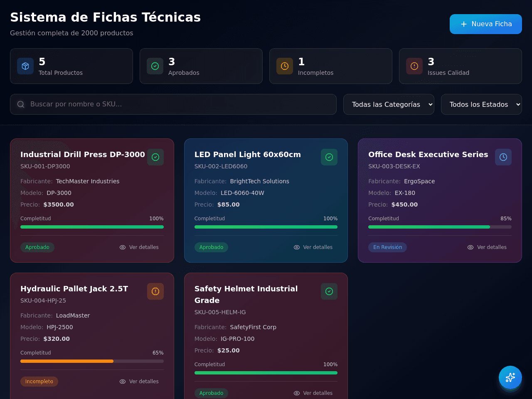Open Ver detalles for Safety Helmet
532x399 pixels.
click(313, 393)
